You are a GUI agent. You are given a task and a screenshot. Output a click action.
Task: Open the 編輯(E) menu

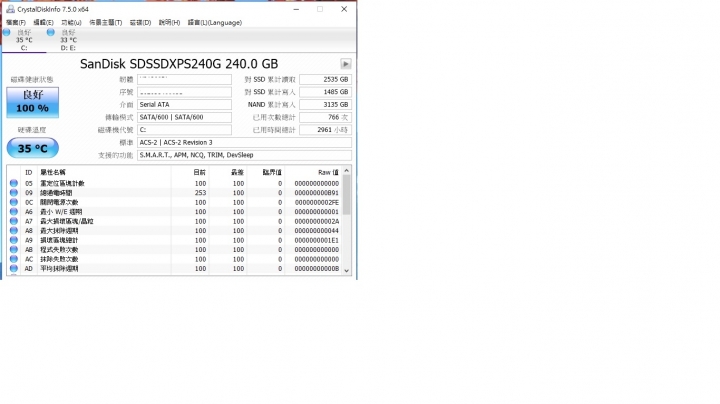point(43,22)
